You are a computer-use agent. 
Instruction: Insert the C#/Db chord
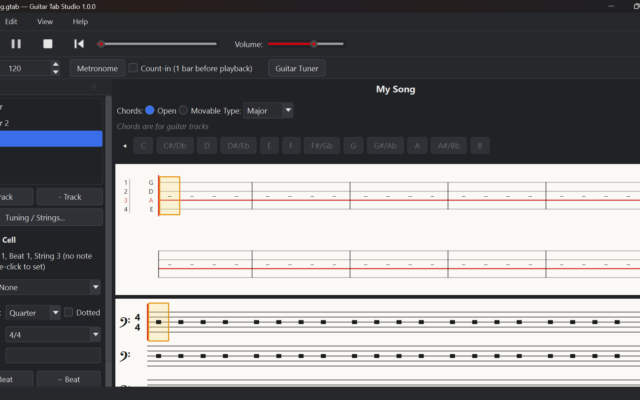click(175, 146)
